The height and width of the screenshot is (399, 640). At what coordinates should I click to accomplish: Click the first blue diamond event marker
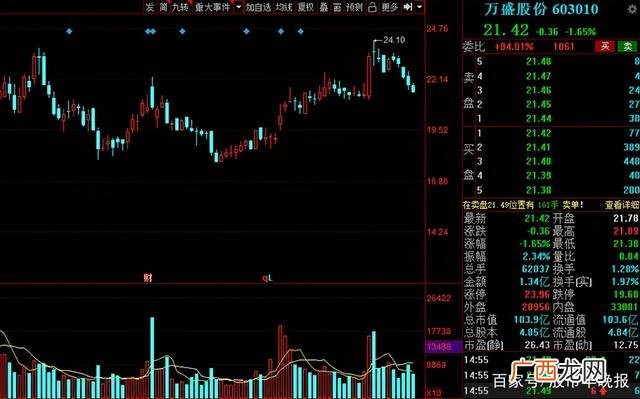[x=69, y=31]
